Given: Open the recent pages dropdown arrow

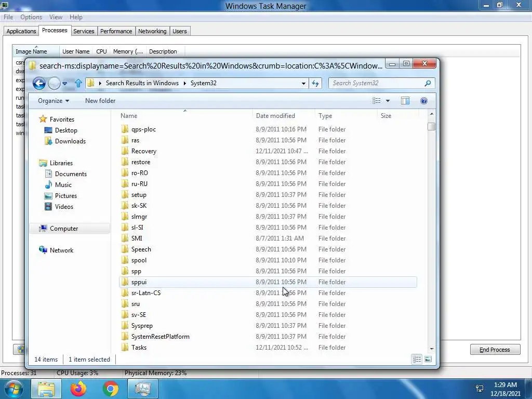Looking at the screenshot, I should click(x=65, y=84).
